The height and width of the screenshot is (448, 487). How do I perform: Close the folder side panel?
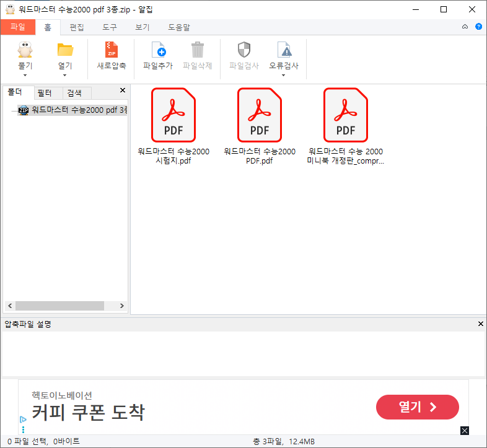coord(123,90)
